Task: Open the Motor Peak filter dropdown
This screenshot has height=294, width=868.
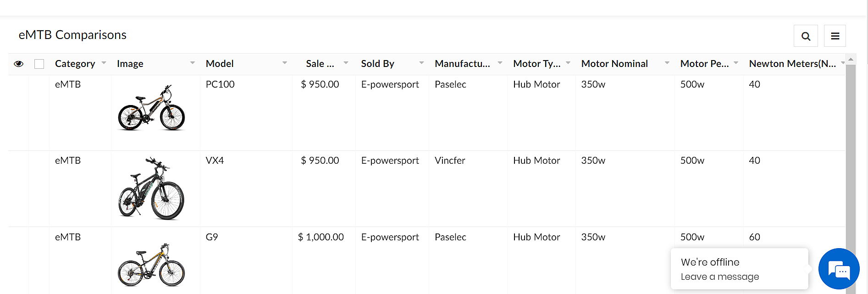Action: click(735, 63)
